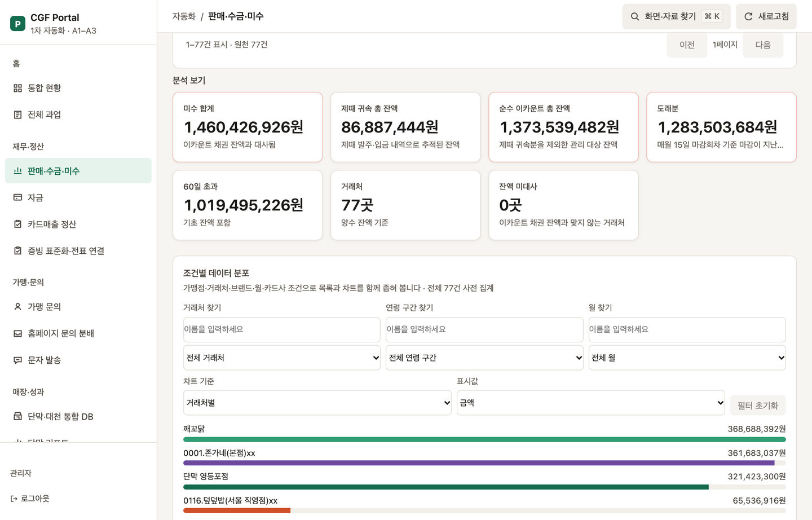
Task: Go to 전체 과업 menu item
Action: click(x=78, y=114)
